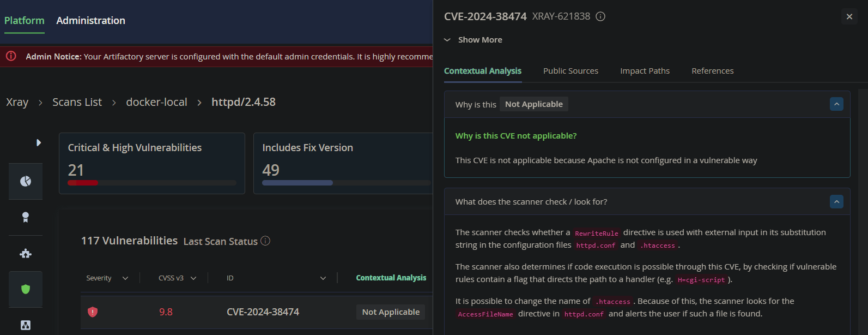Viewport: 868px width, 335px height.
Task: Click the httpd/2.4.58 breadcrumb
Action: pos(244,102)
